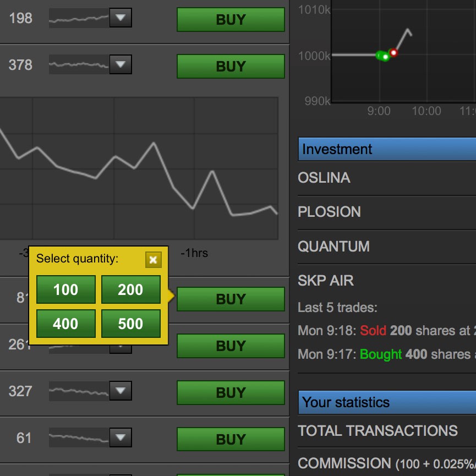Screen dimensions: 476x476
Task: Close the Select quantity popup
Action: pyautogui.click(x=153, y=260)
